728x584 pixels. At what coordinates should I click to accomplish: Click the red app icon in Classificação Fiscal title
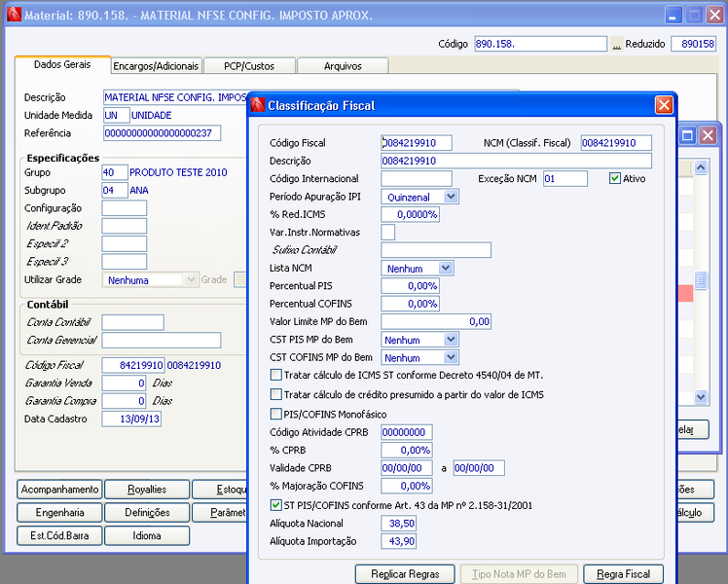point(258,105)
